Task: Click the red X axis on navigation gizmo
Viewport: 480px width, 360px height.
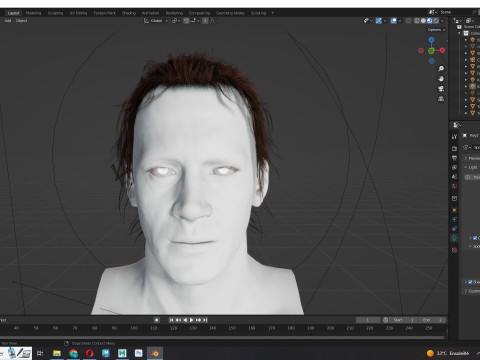Action: click(x=442, y=50)
